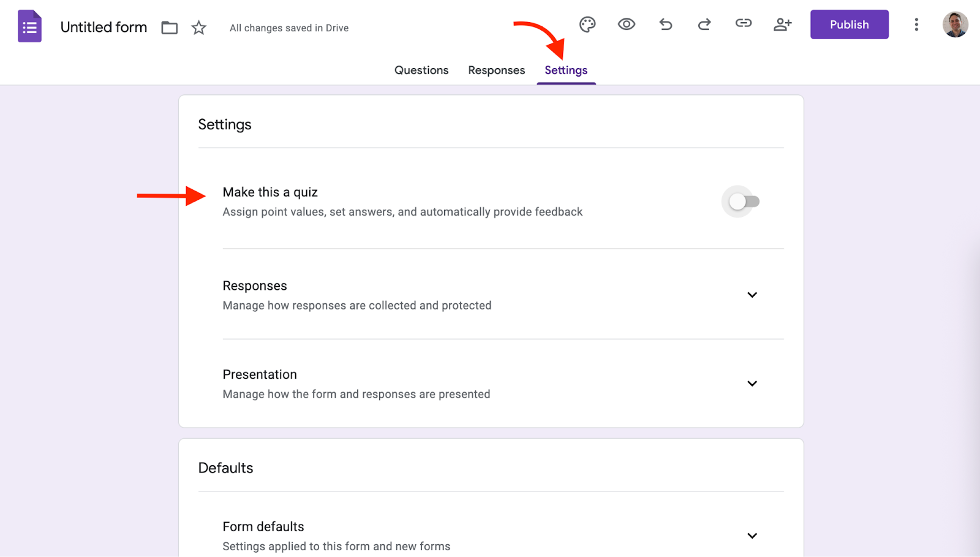This screenshot has height=557, width=980.
Task: Select the Settings tab
Action: coord(566,70)
